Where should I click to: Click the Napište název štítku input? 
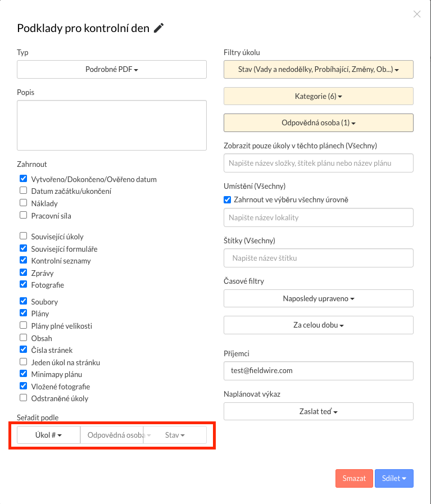(x=319, y=258)
